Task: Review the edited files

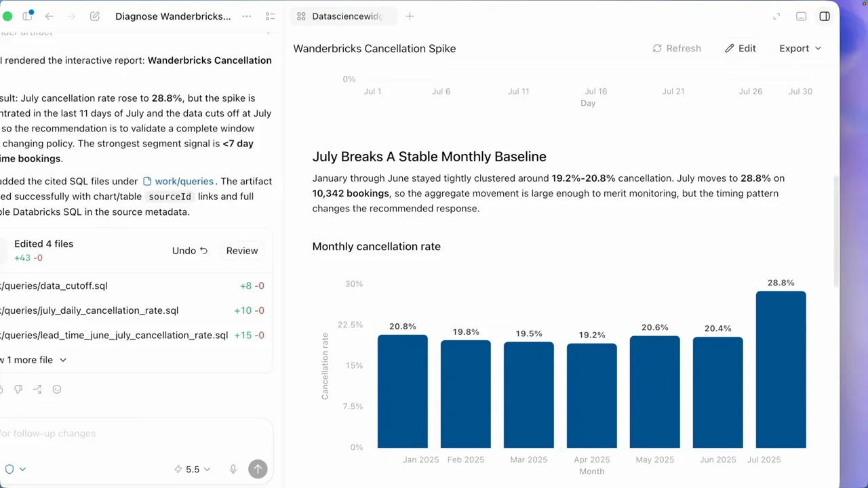Action: coord(242,251)
